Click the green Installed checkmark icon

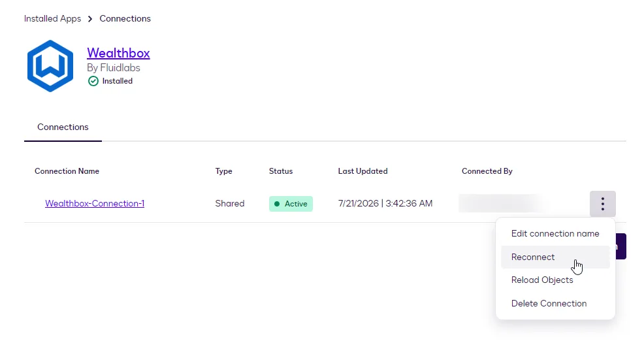coord(93,81)
